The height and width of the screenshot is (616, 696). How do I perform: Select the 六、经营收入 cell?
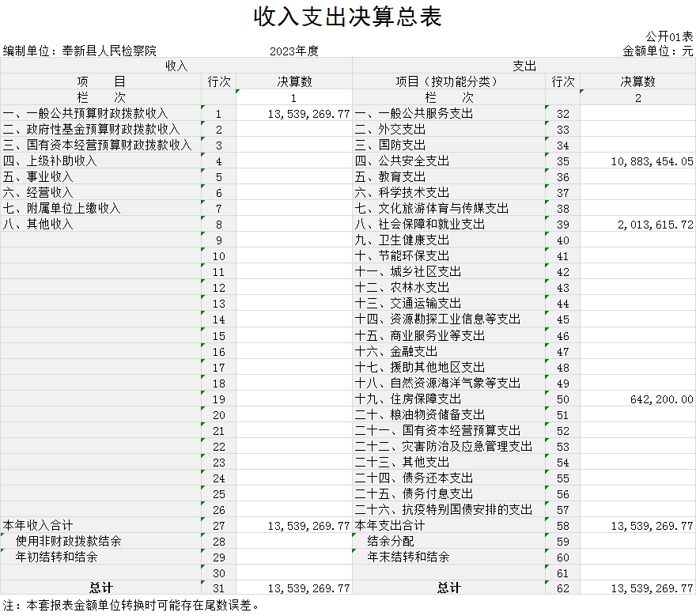coord(100,193)
